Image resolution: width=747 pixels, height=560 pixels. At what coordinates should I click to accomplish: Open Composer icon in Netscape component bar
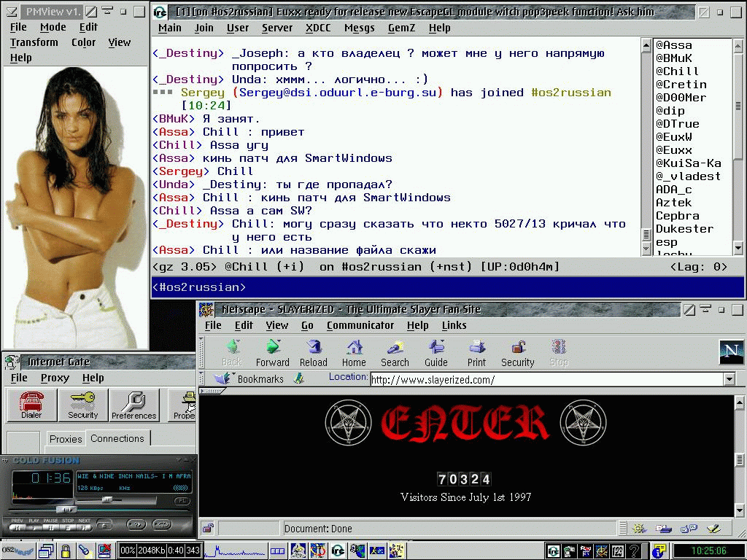click(713, 528)
